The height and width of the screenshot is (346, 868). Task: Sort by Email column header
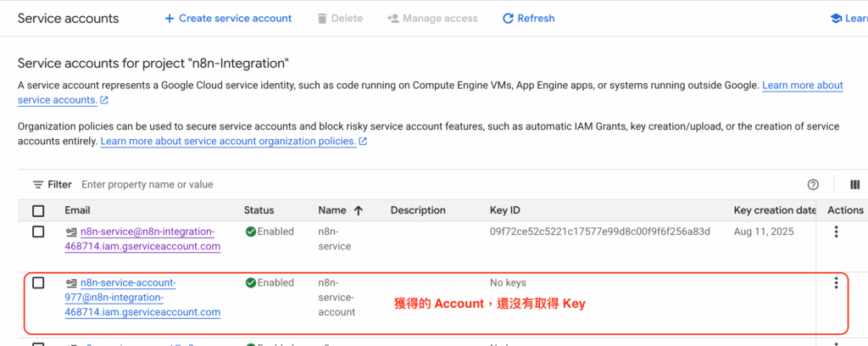tap(77, 210)
